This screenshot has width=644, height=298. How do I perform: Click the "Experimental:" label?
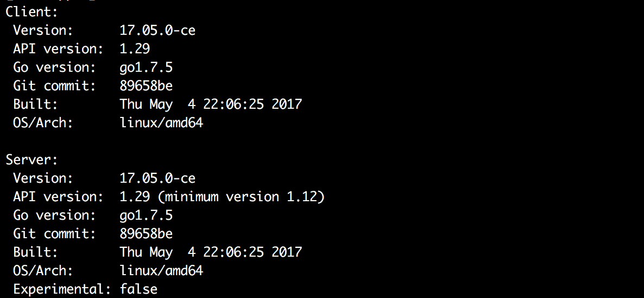[62, 289]
